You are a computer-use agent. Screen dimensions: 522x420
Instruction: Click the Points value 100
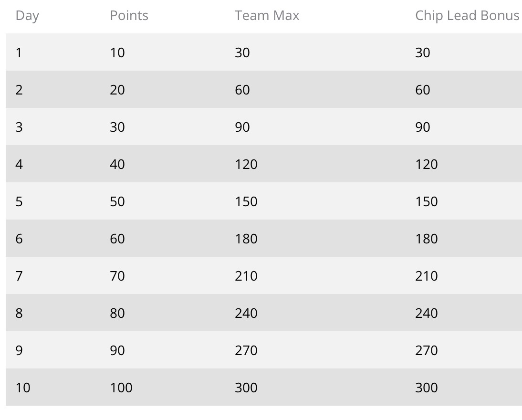click(121, 388)
